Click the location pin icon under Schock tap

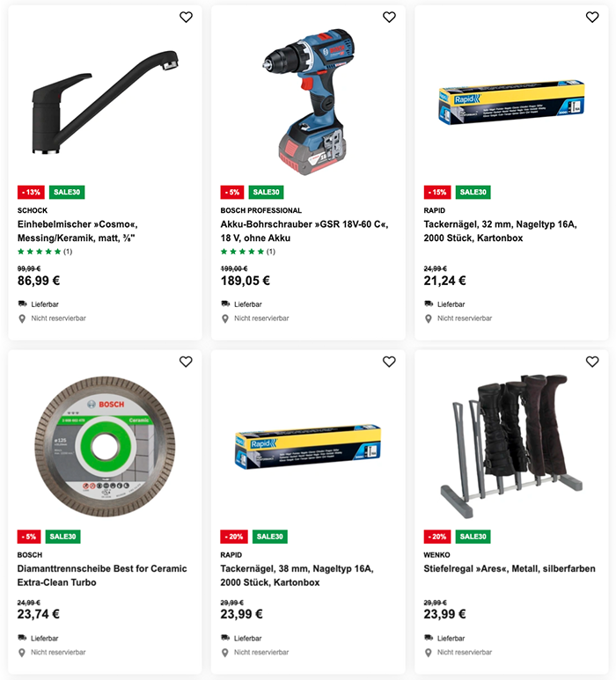[x=22, y=318]
